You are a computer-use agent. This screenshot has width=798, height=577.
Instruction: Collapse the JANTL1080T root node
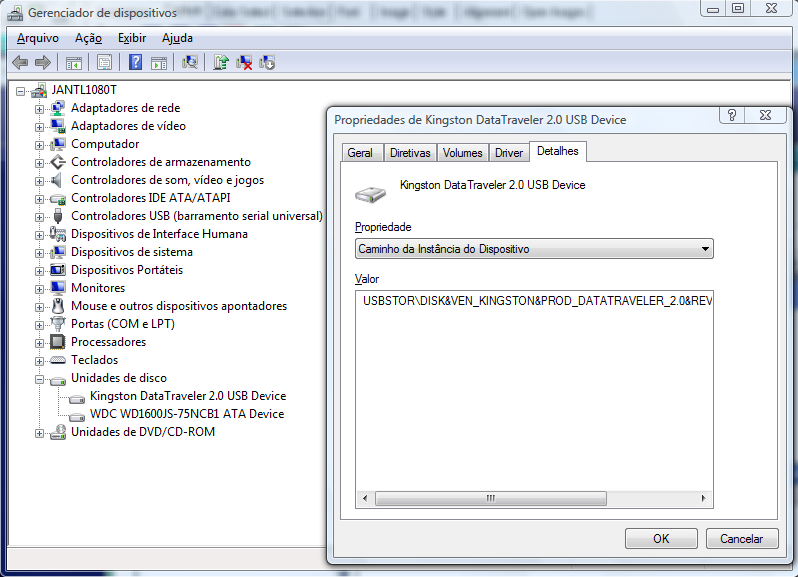20,92
